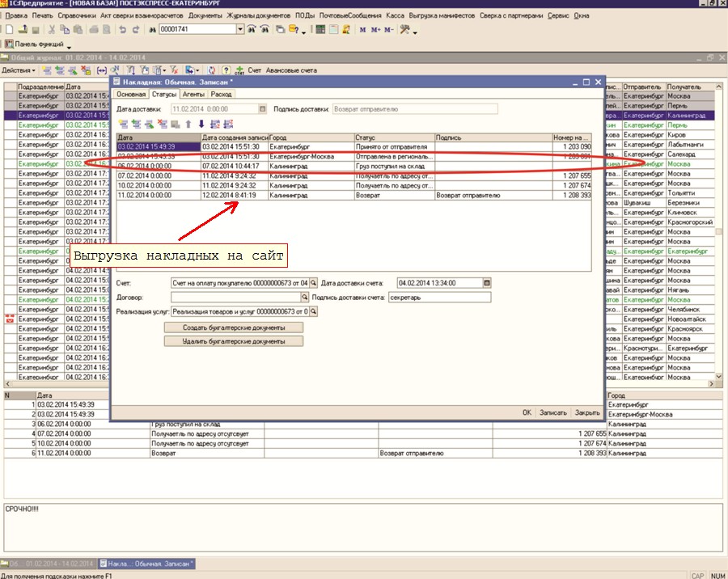Click the Счет button in journal toolbar
This screenshot has width=728, height=579.
(x=254, y=70)
